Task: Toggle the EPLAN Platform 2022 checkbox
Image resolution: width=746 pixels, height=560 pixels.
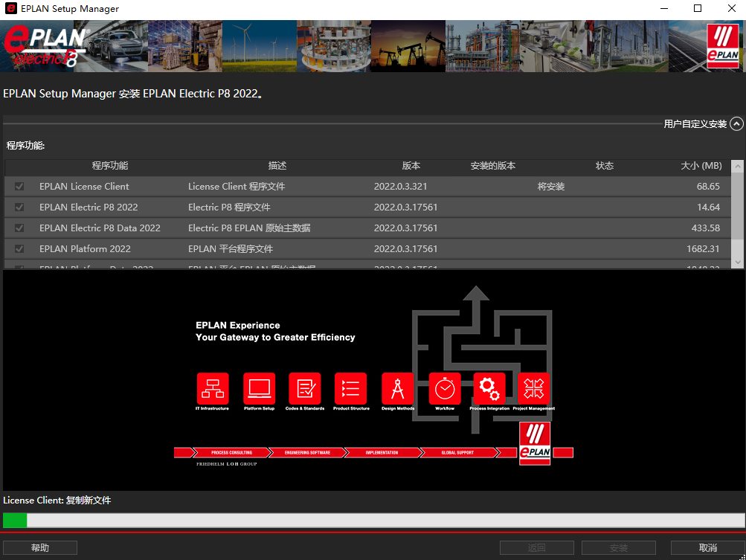Action: pos(20,249)
